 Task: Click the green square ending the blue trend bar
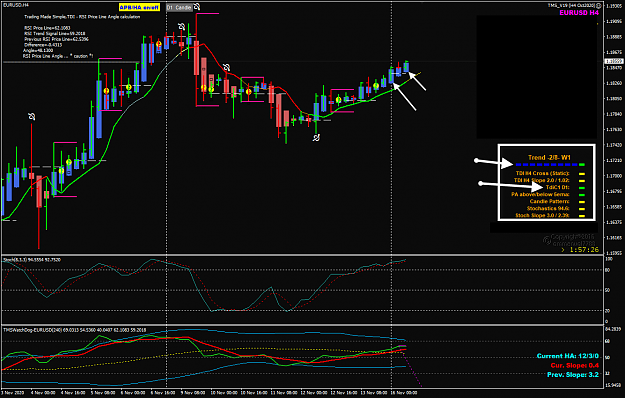(x=582, y=165)
